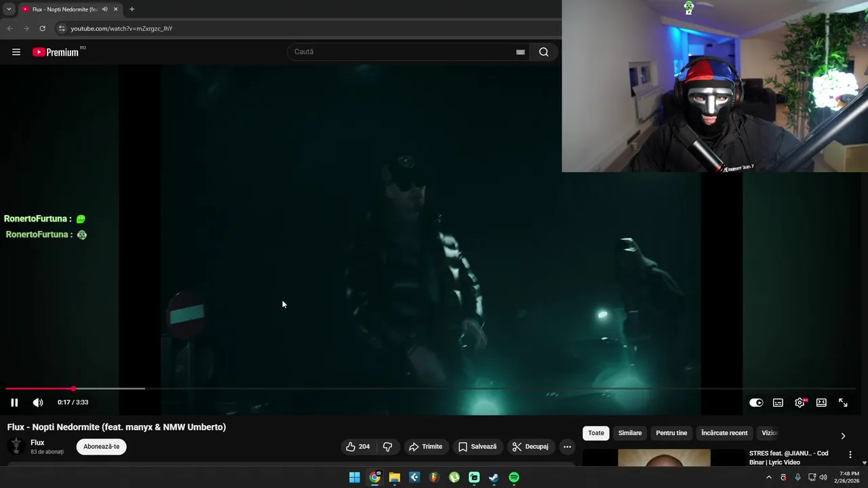Viewport: 868px width, 488px height.
Task: Turn on subtitles in the player
Action: pos(778,403)
